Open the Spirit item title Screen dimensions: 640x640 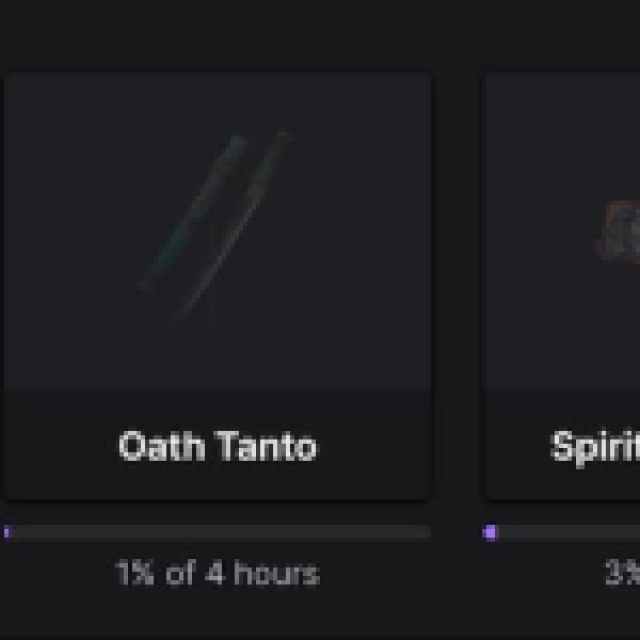point(596,446)
